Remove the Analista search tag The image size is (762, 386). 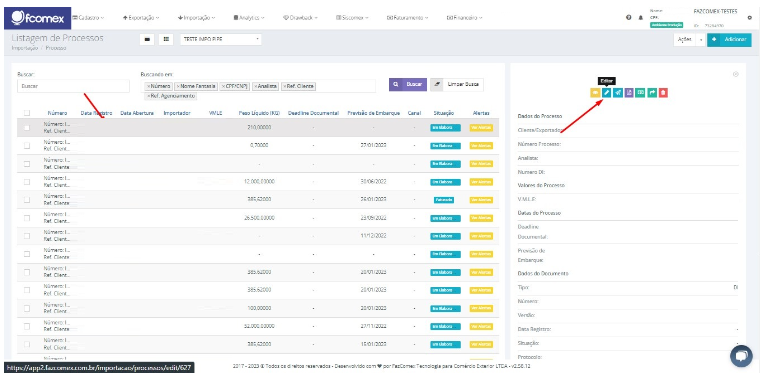tap(256, 87)
